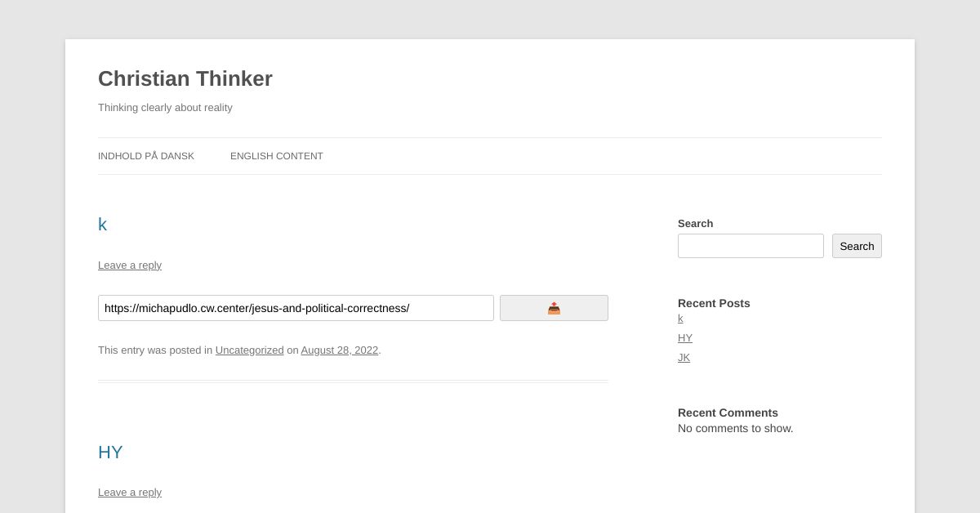The width and height of the screenshot is (980, 513).
Task: Click the Recent Posts sidebar heading
Action: coord(714,303)
